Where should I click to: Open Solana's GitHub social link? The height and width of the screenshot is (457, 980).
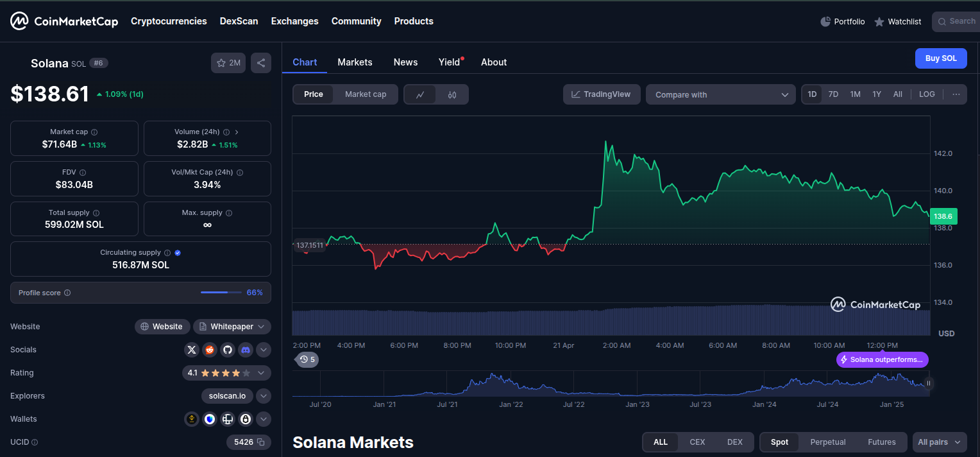tap(227, 350)
